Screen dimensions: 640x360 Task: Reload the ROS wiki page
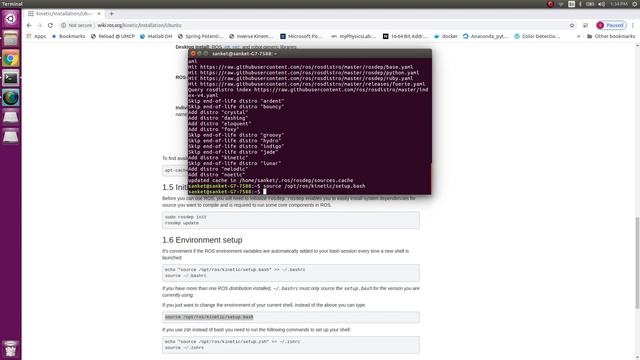click(50, 25)
